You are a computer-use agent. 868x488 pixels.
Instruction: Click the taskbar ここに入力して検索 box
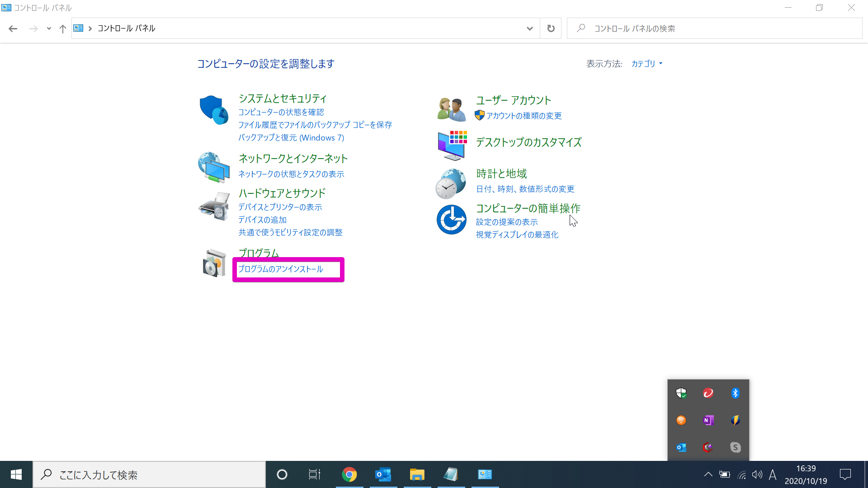click(149, 474)
